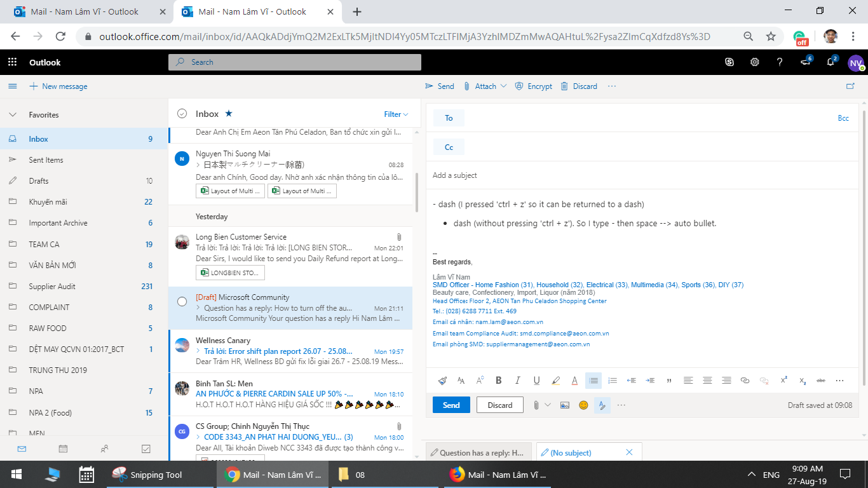Toggle the formatting options toolbar
This screenshot has width=868, height=488.
602,405
